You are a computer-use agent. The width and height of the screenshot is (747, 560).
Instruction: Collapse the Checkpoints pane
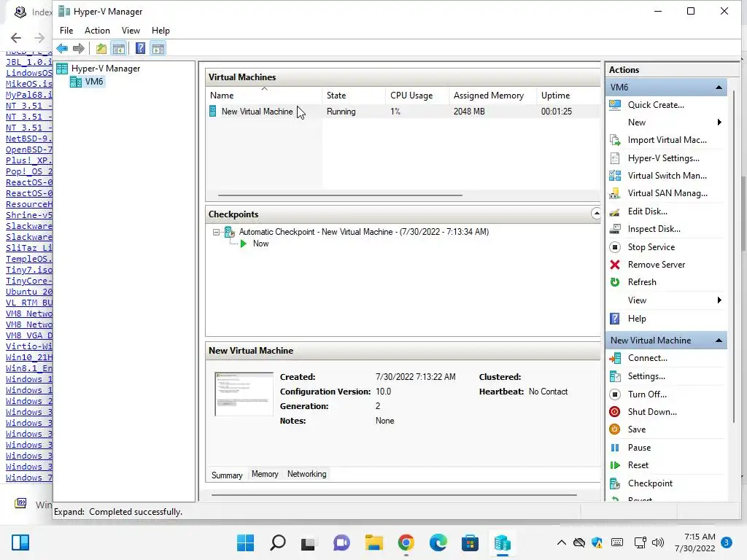click(595, 214)
